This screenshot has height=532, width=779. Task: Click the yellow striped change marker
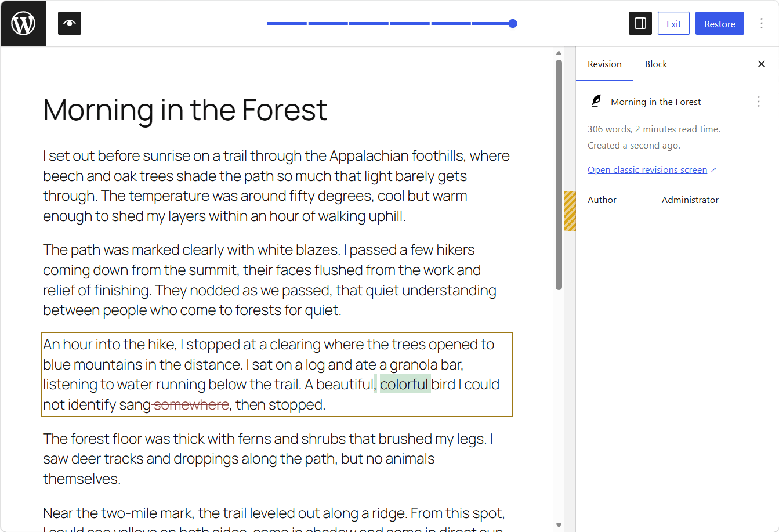click(x=570, y=211)
